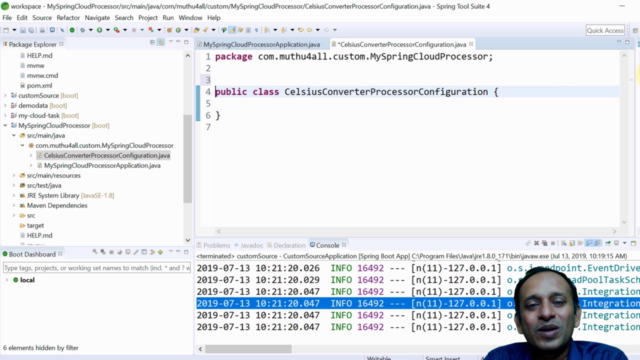Screen dimensions: 640x360
Task: Click mvnw.cmd file in tree
Action: [42, 76]
